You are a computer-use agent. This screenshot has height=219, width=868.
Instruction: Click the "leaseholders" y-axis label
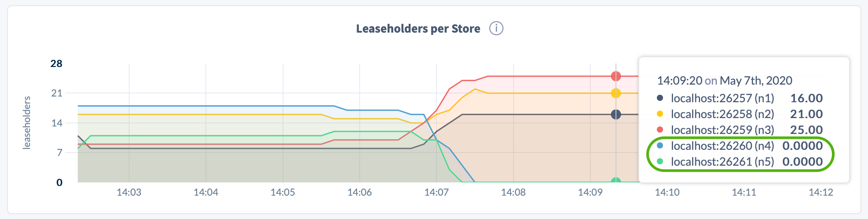[27, 122]
